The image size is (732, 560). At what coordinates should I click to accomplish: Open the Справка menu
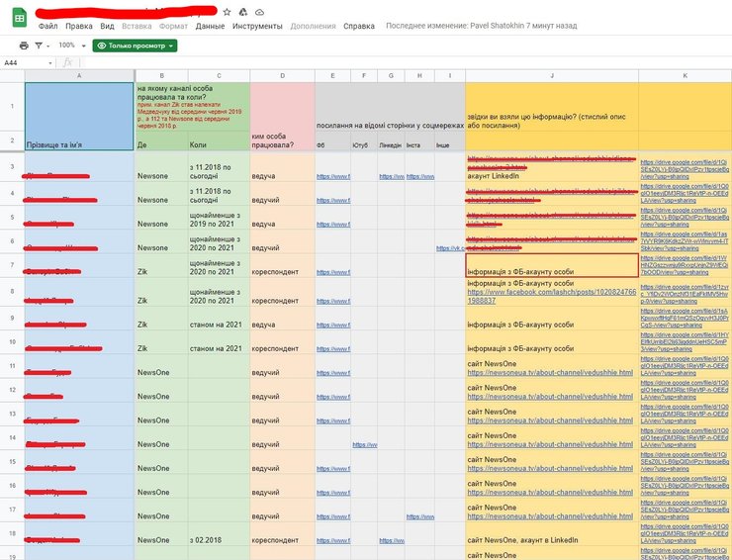coord(359,26)
